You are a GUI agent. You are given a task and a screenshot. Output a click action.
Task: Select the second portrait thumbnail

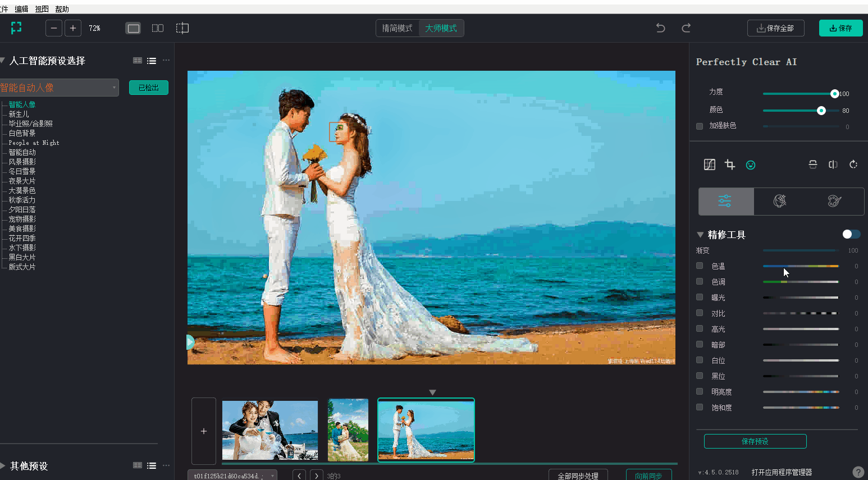[348, 430]
